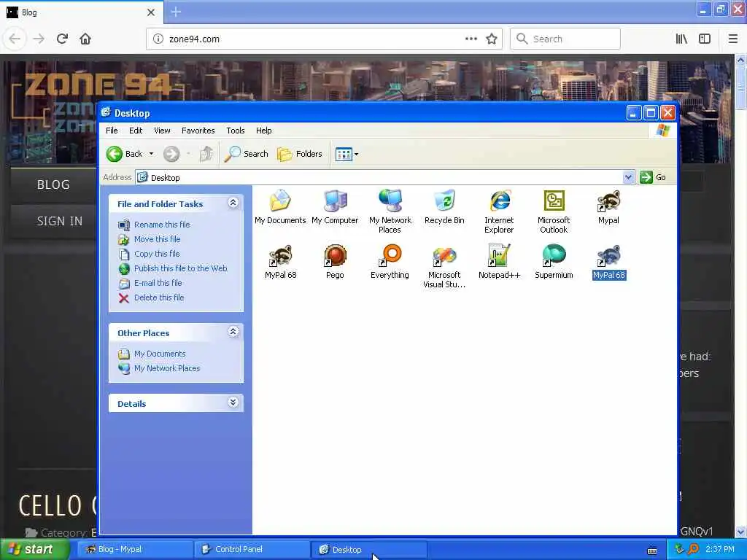
Task: Click the Desktop taskbar button
Action: (368, 549)
